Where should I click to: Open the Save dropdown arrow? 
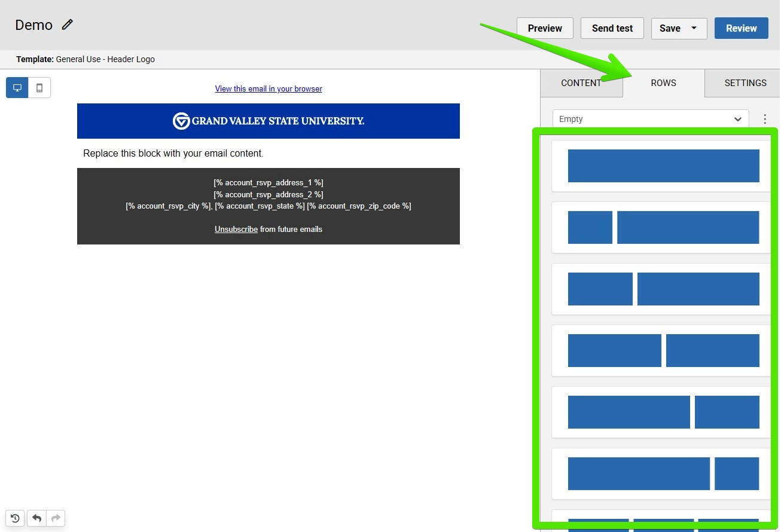694,28
